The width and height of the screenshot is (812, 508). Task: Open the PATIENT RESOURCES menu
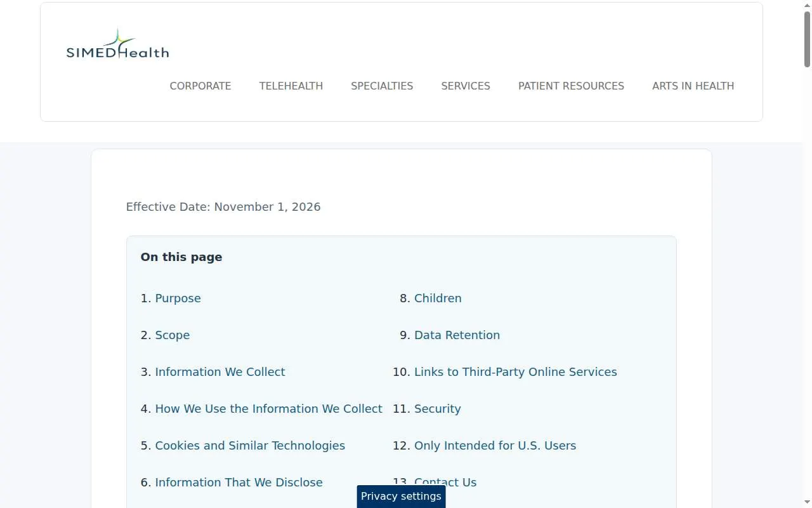571,86
